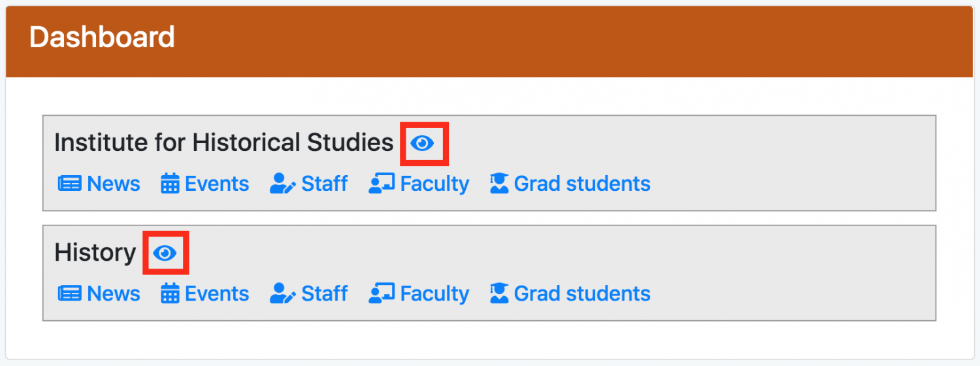Image resolution: width=980 pixels, height=366 pixels.
Task: Open History Faculty link text
Action: (x=434, y=293)
